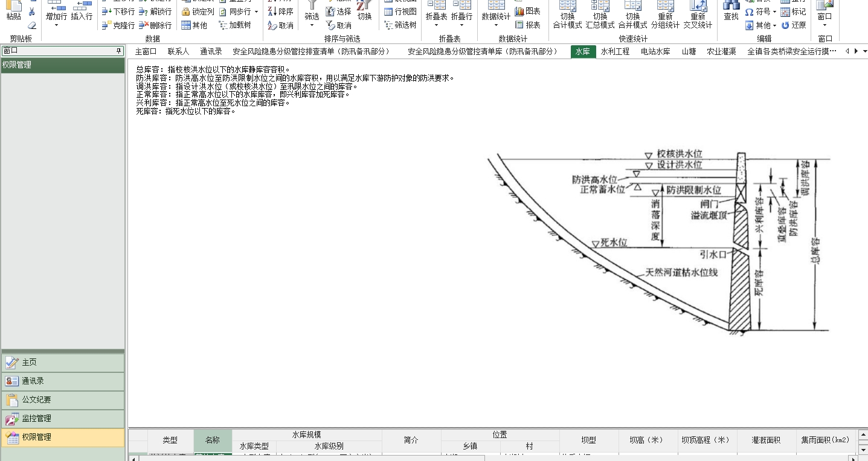Click the 删除行 delete row button
868x461 pixels.
pyautogui.click(x=155, y=25)
